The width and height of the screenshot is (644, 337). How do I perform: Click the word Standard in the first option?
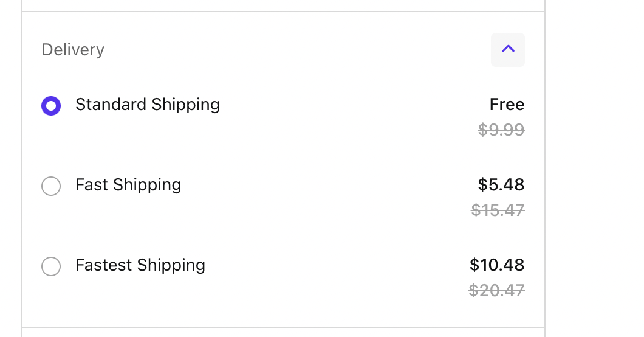(111, 105)
